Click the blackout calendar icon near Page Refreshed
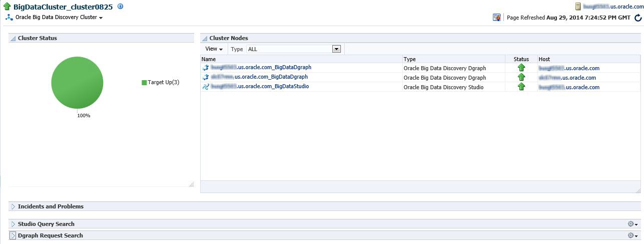The image size is (644, 244). (497, 17)
